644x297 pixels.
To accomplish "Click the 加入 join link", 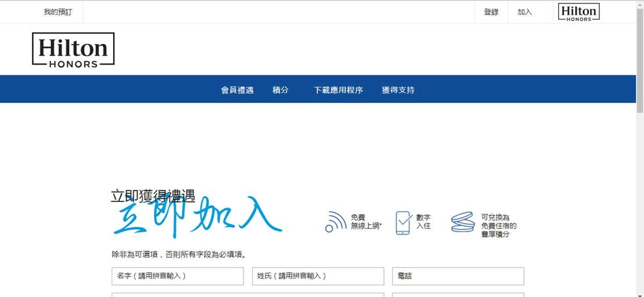I will [524, 12].
